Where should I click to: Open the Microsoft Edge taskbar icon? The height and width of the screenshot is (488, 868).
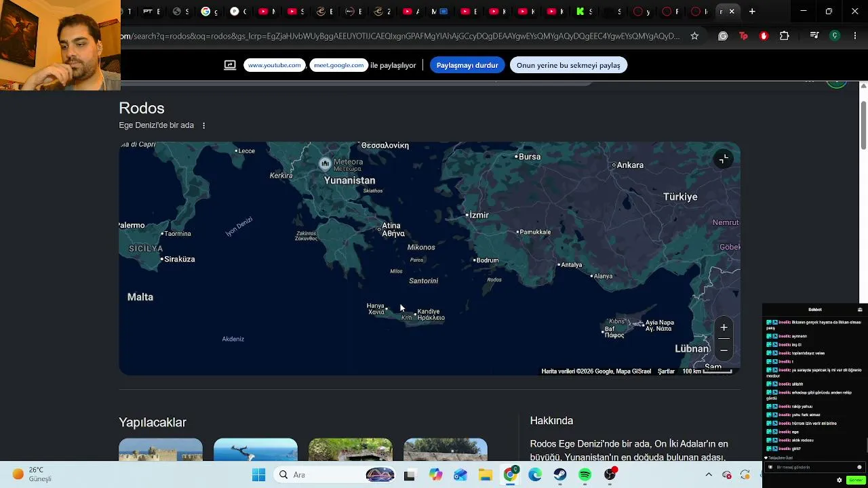click(535, 475)
